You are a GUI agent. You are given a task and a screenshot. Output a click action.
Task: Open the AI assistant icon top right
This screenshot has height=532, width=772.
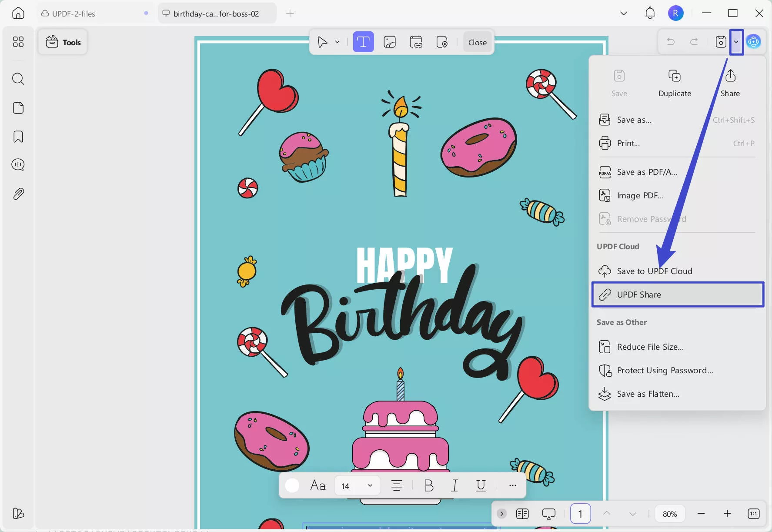pyautogui.click(x=754, y=42)
